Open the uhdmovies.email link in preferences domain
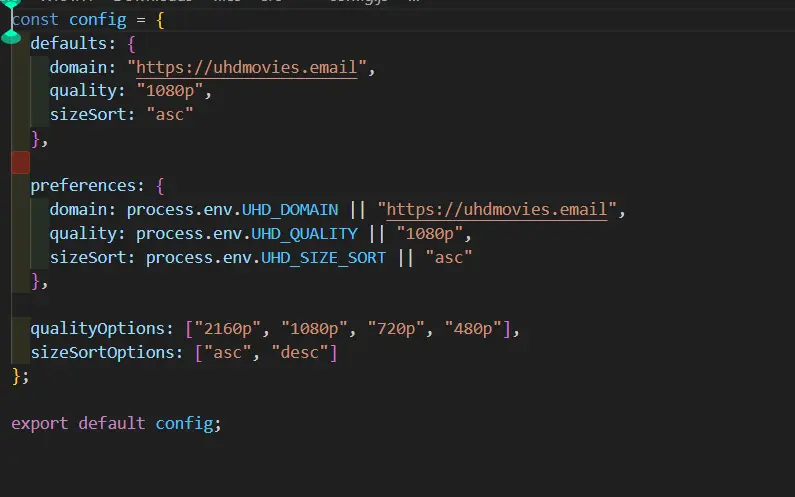This screenshot has width=795, height=497. point(497,209)
